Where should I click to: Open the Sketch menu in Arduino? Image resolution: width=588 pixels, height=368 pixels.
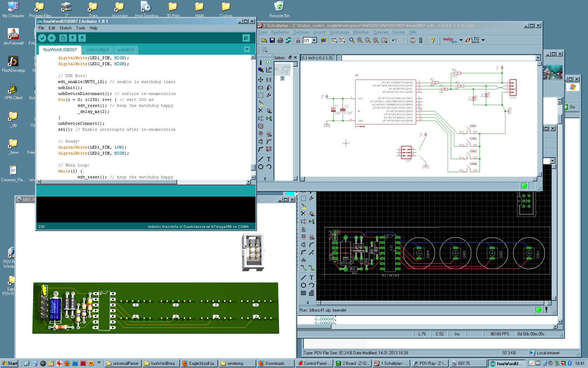[x=65, y=28]
